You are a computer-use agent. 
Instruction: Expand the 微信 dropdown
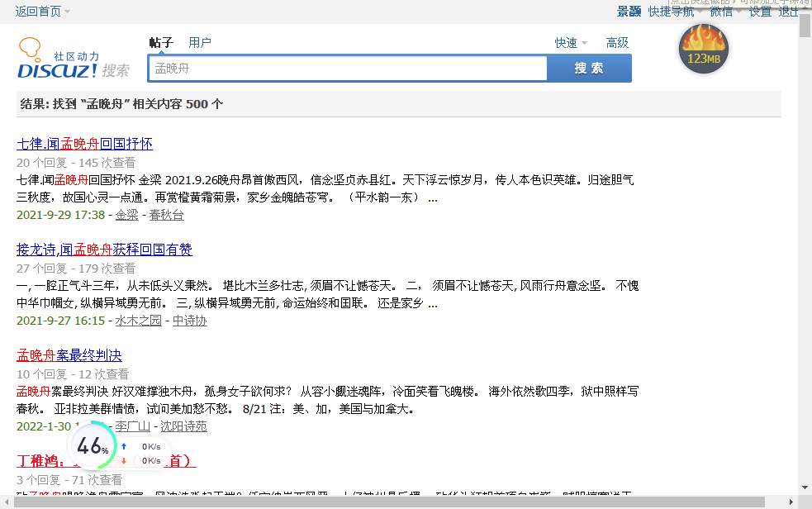coord(725,12)
